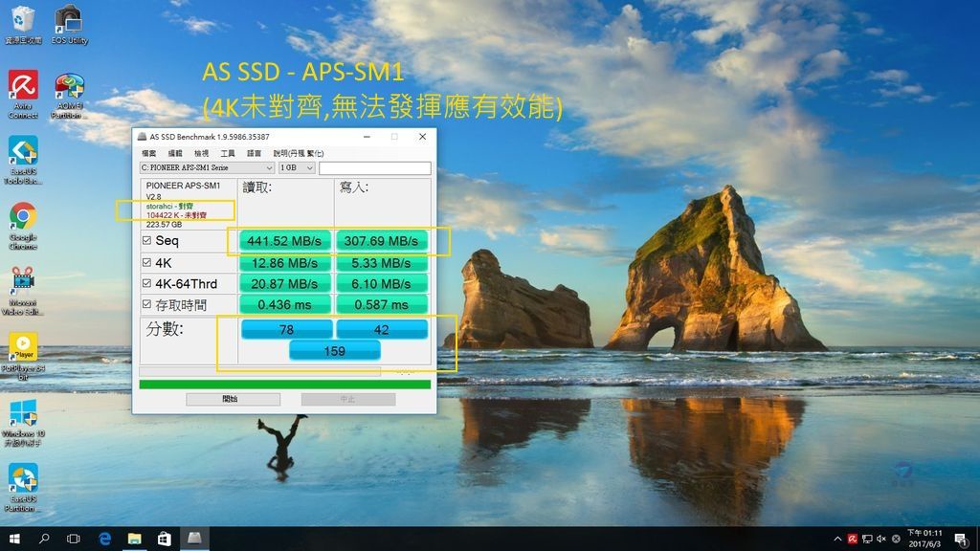Open the 檢視 (View) menu

201,153
